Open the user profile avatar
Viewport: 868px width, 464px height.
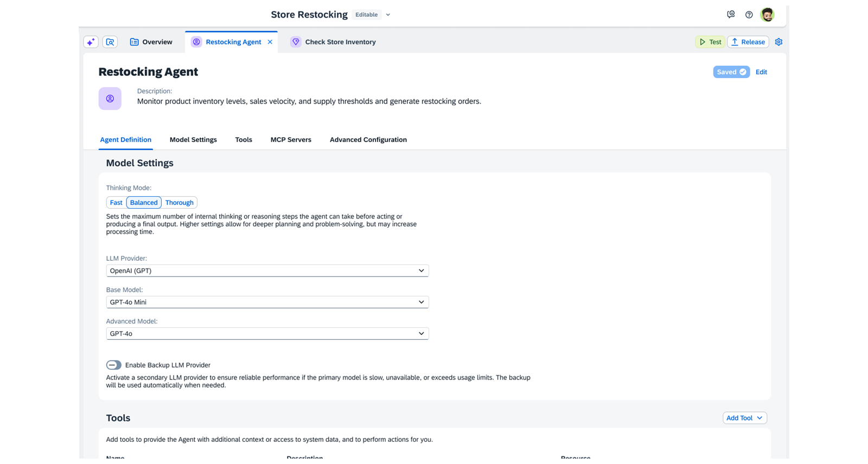[x=767, y=15]
